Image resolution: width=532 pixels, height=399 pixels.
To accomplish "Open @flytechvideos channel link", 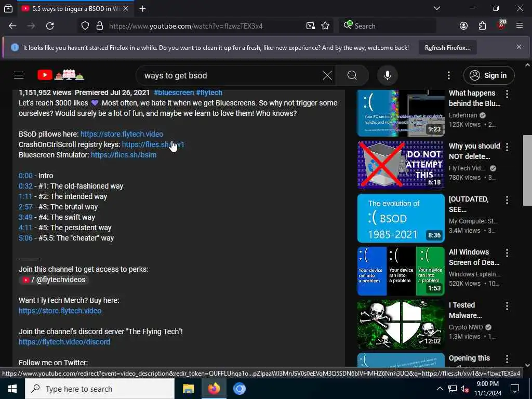I will (x=54, y=280).
